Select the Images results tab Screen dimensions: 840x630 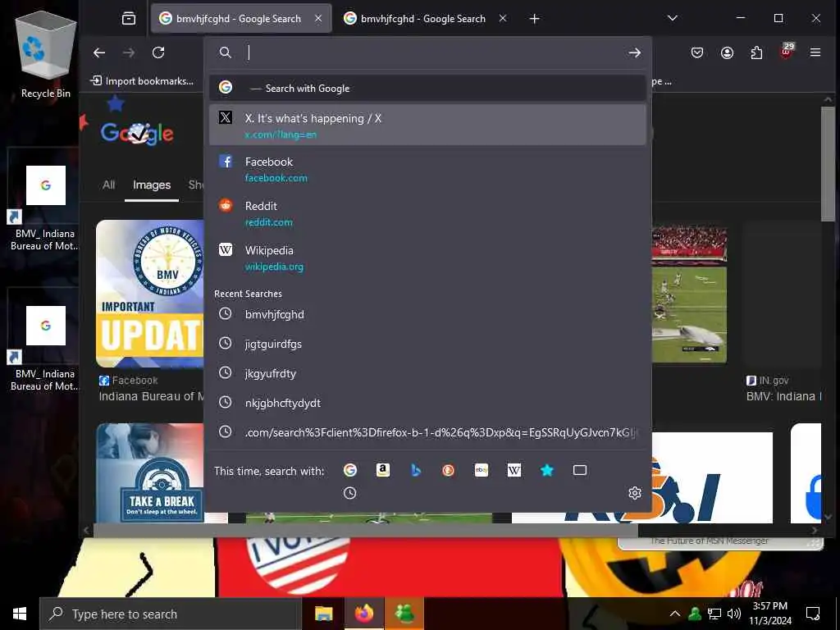(152, 185)
